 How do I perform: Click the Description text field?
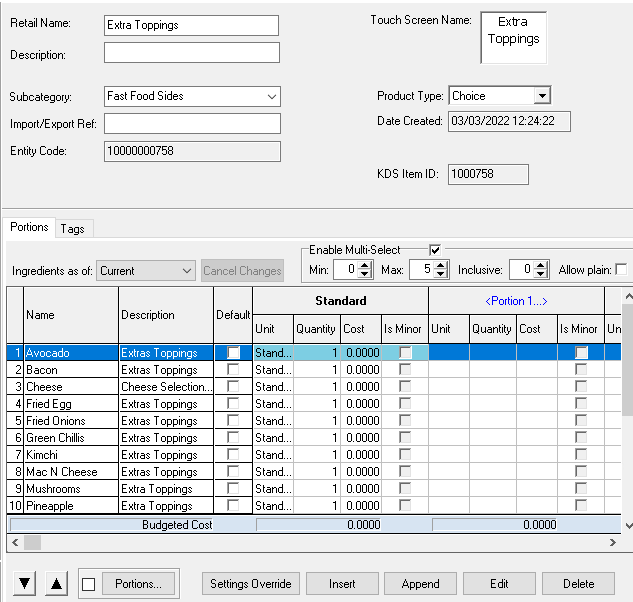pyautogui.click(x=192, y=53)
